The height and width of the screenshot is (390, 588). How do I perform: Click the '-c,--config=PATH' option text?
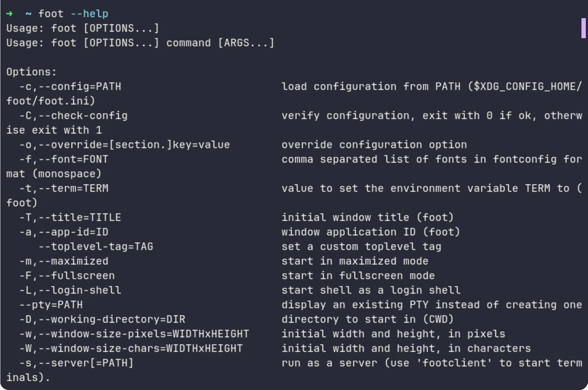(70, 87)
